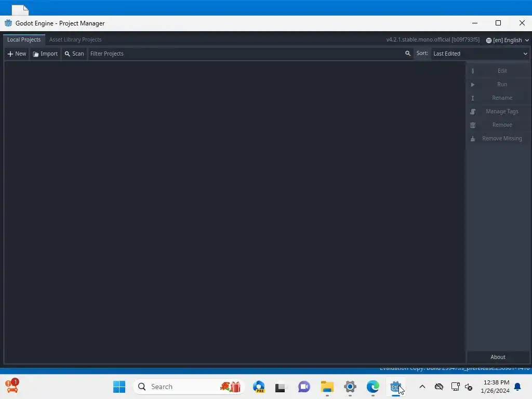The height and width of the screenshot is (399, 532).
Task: Open Settings gear on the taskbar
Action: tap(350, 387)
